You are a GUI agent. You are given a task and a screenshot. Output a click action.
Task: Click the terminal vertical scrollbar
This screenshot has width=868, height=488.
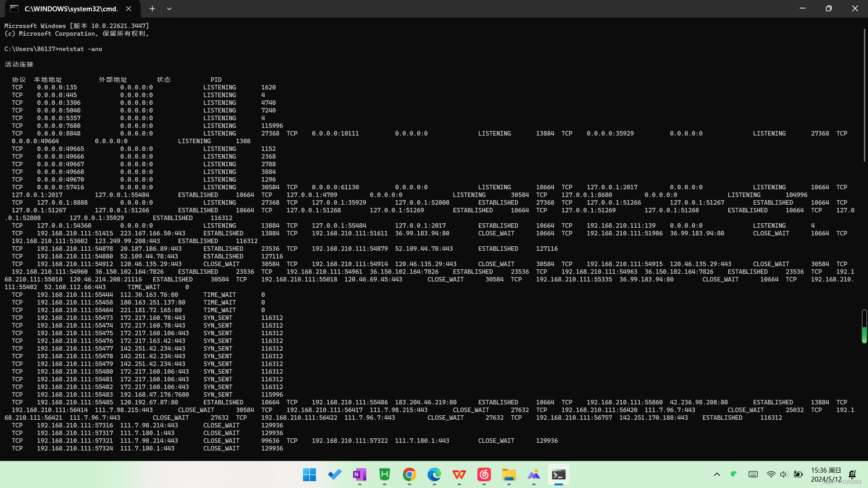point(864,95)
